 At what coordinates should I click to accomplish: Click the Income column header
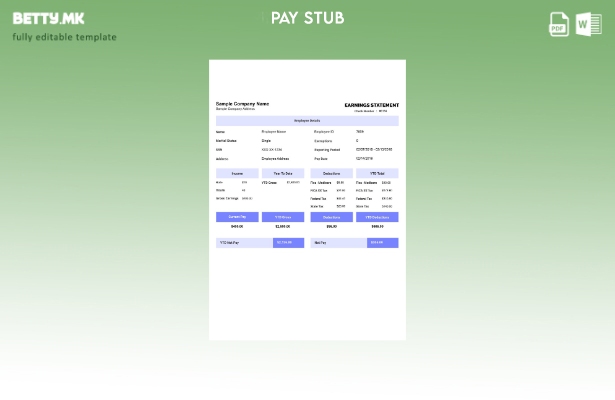pyautogui.click(x=237, y=173)
